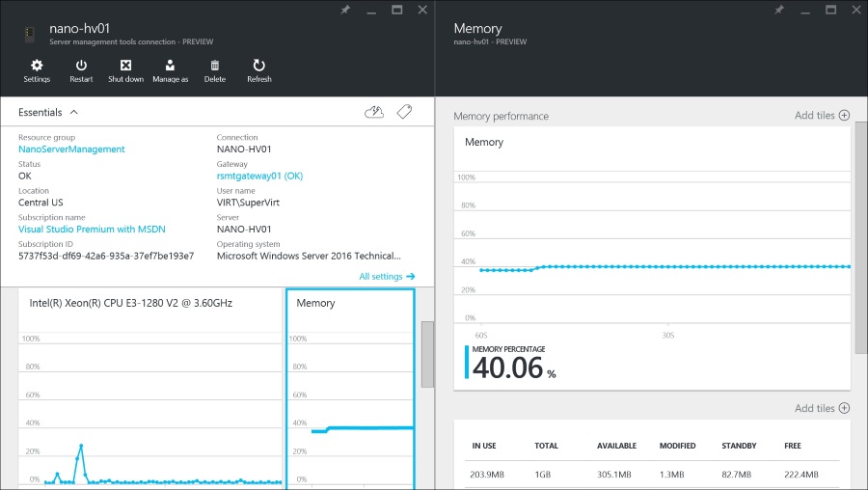Select the Memory tile in nano-hv01 blade

point(350,389)
